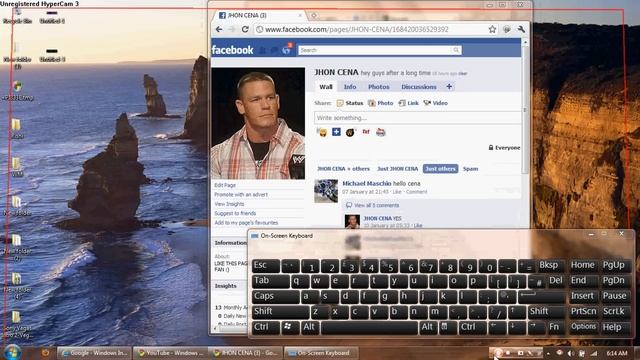
Task: Click the Help key on On-Screen Keyboard
Action: (x=615, y=328)
